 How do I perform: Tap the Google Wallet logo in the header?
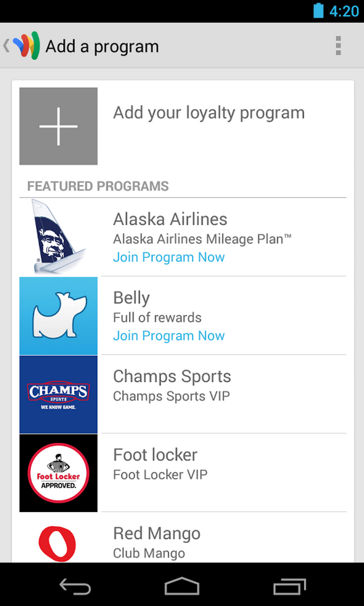click(x=26, y=45)
